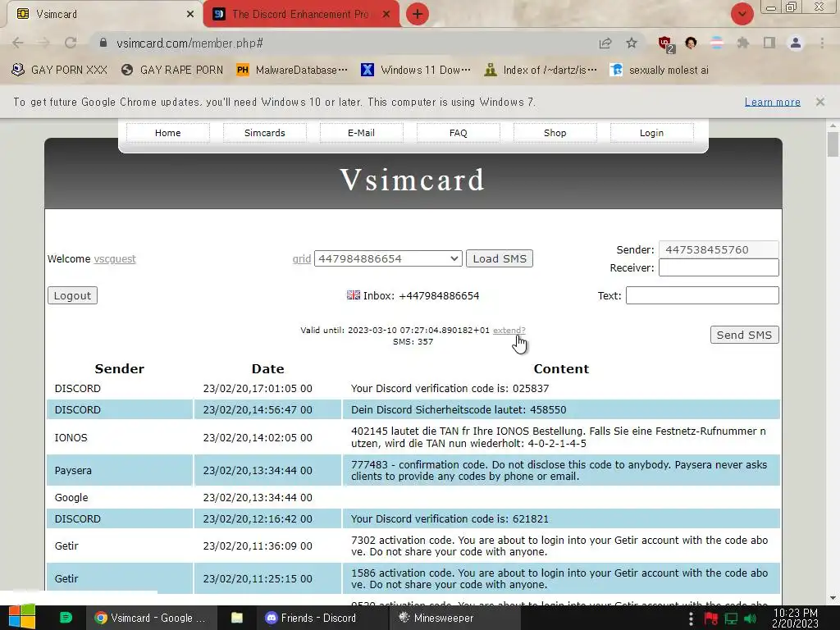
Task: Close the Vsimcard browser tab
Action: click(190, 15)
